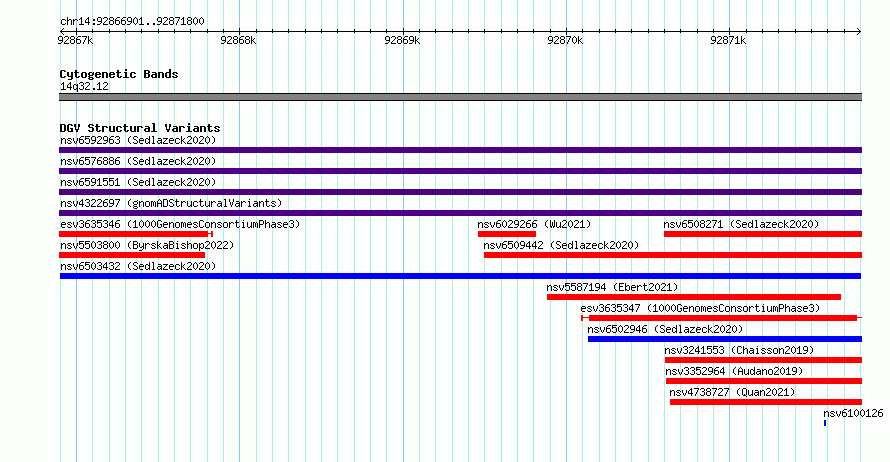Click the 92869k ruler tick label
The width and height of the screenshot is (890, 462).
[402, 40]
